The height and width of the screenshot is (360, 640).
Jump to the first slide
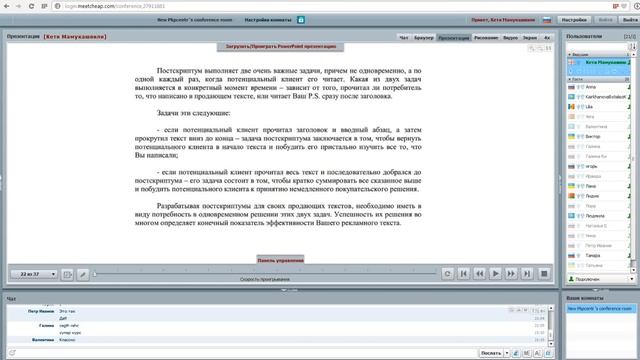464,274
